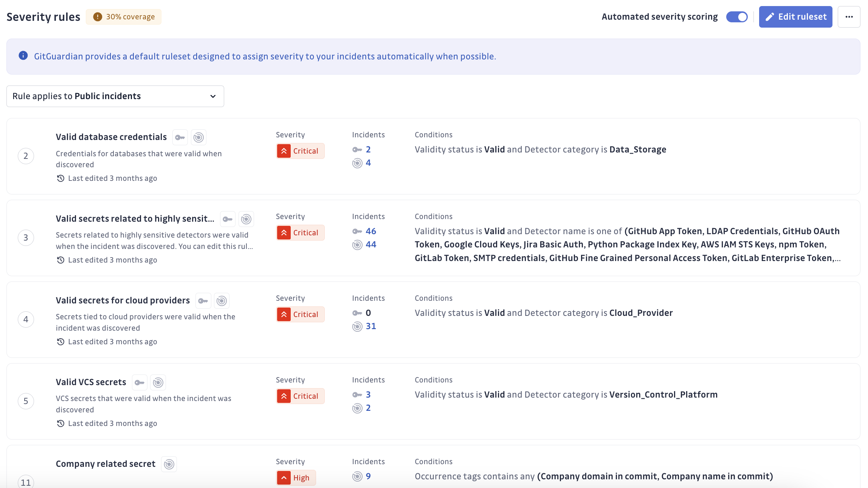
Task: Open the 44 incidents link in rule 3
Action: 371,245
